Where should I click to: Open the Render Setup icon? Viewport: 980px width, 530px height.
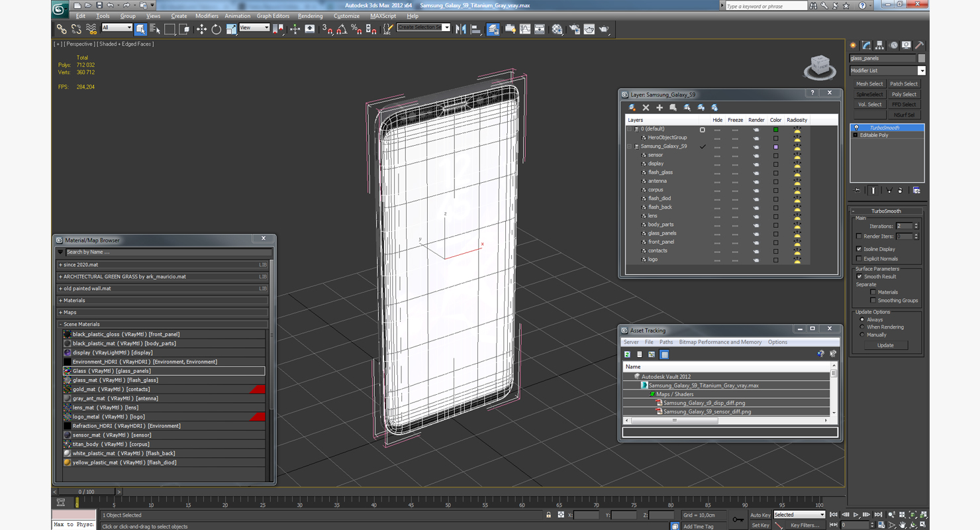coord(574,29)
